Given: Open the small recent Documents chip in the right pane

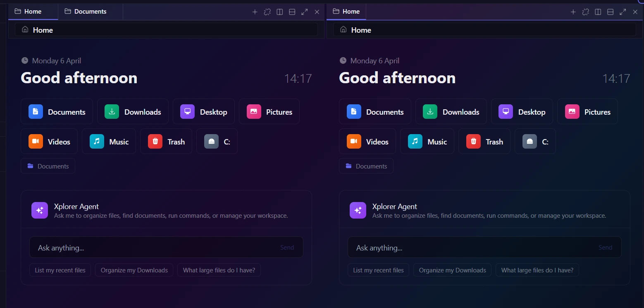Looking at the screenshot, I should (366, 166).
